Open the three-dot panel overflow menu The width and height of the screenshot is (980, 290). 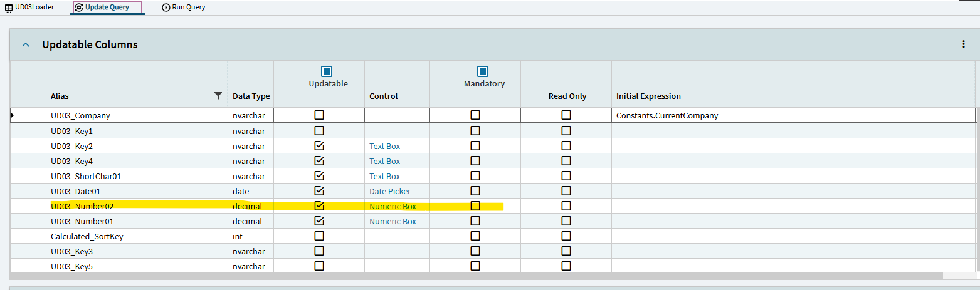964,44
